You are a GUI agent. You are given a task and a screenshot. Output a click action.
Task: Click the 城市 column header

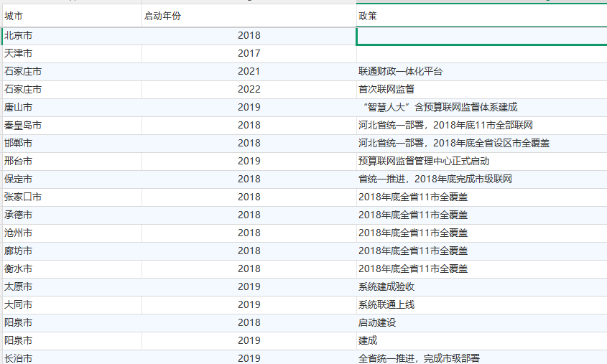pos(72,16)
